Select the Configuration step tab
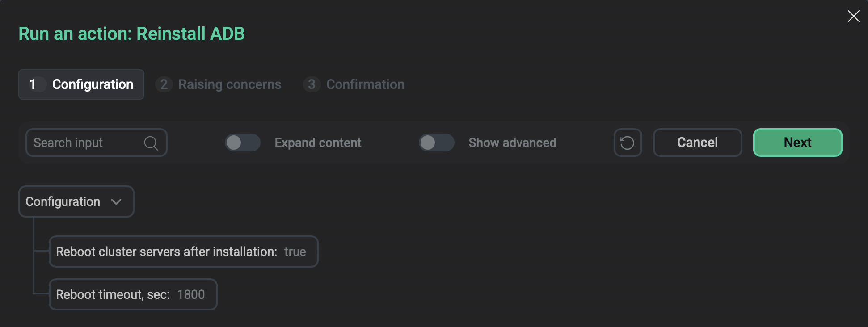This screenshot has height=327, width=868. coord(93,84)
